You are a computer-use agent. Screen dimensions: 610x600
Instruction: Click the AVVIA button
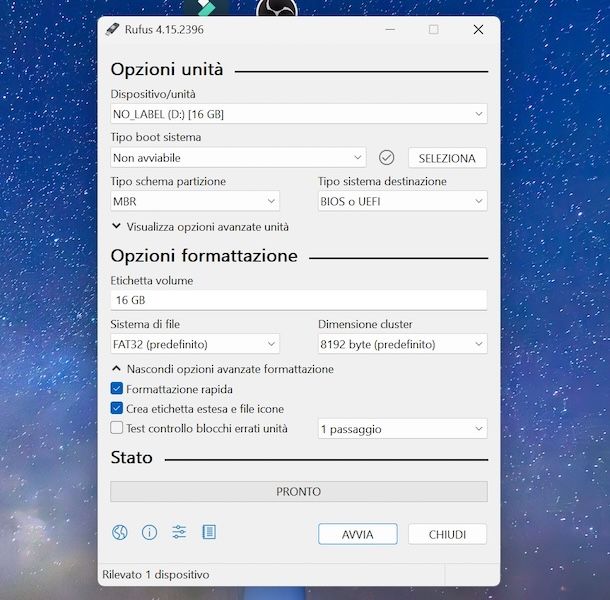[358, 534]
